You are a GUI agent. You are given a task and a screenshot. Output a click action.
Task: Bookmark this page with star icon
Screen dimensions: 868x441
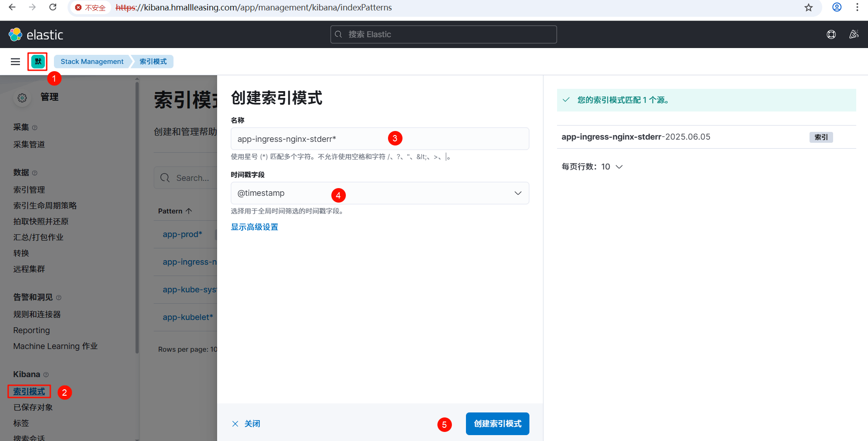click(808, 8)
